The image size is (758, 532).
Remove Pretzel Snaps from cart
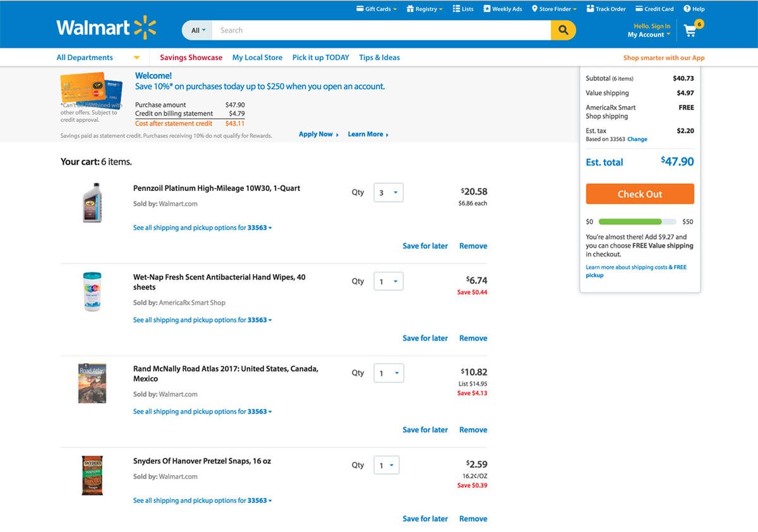(473, 519)
